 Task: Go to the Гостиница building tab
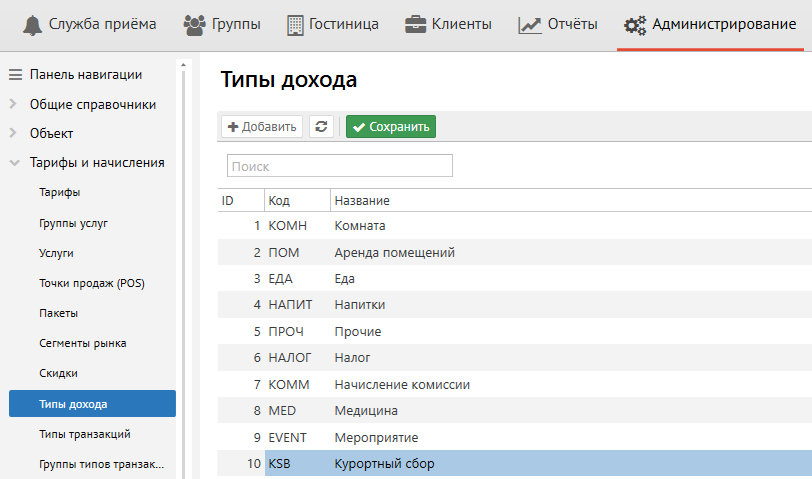333,24
